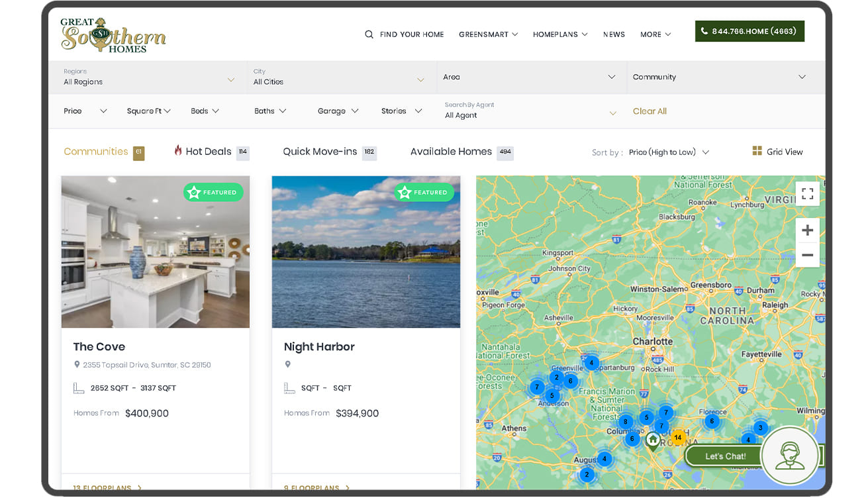Click the blue 8 cluster near Columbia
Screen dimensions: 868x498
pyautogui.click(x=625, y=421)
